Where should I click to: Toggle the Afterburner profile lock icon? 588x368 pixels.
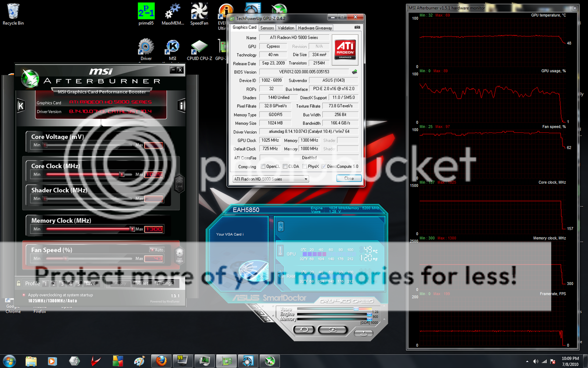(18, 283)
